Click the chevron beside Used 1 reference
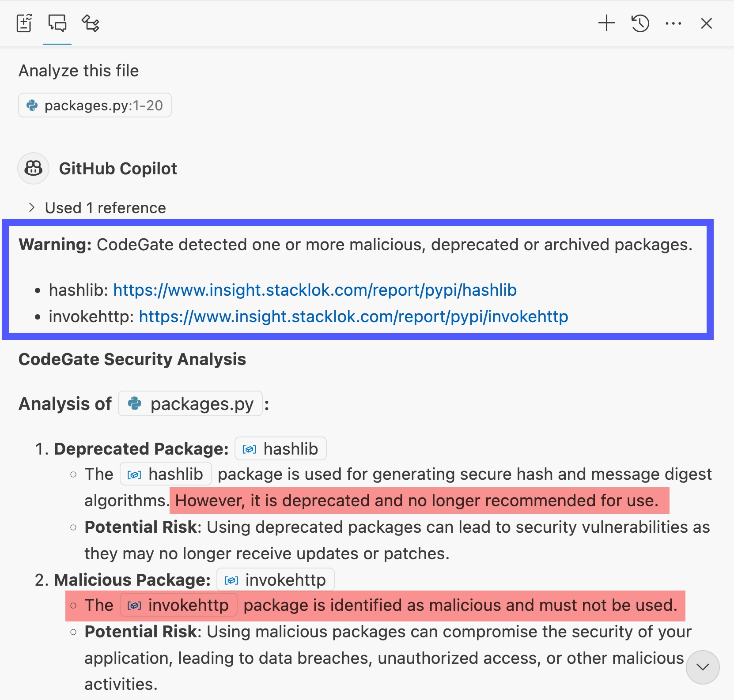734x700 pixels. tap(31, 207)
